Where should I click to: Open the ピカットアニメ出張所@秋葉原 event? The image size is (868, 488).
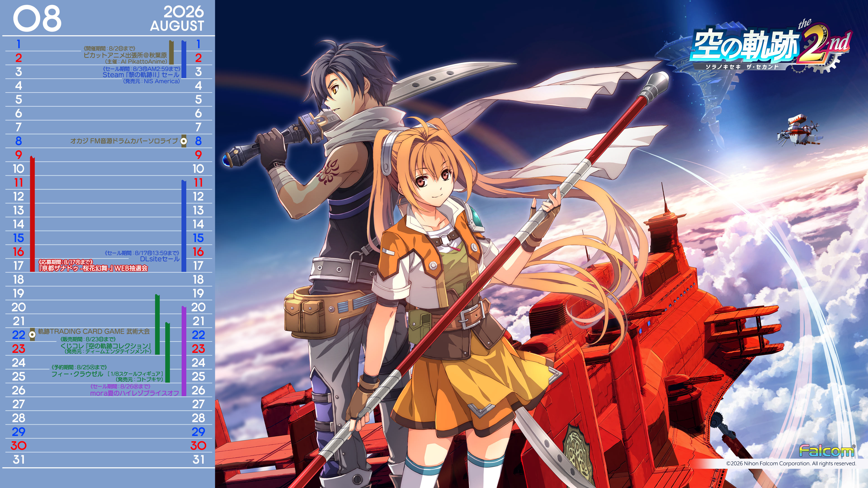click(x=125, y=55)
